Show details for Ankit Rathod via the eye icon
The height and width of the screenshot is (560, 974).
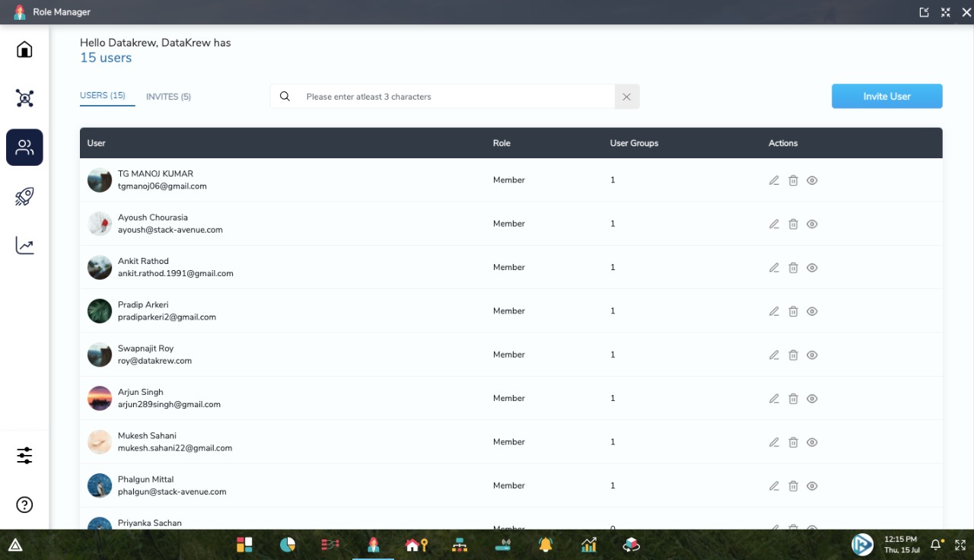pyautogui.click(x=812, y=267)
